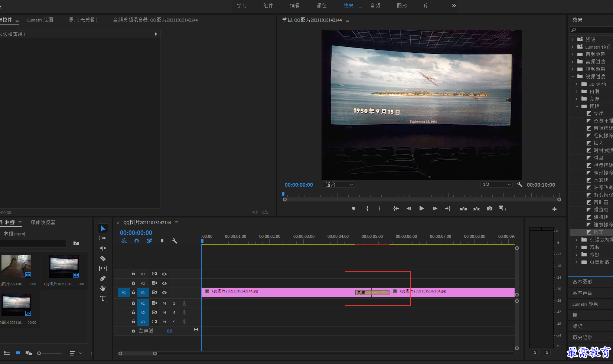Viewport: 613px width, 364px height.
Task: Expand the 音频效果 folder
Action: click(x=572, y=54)
